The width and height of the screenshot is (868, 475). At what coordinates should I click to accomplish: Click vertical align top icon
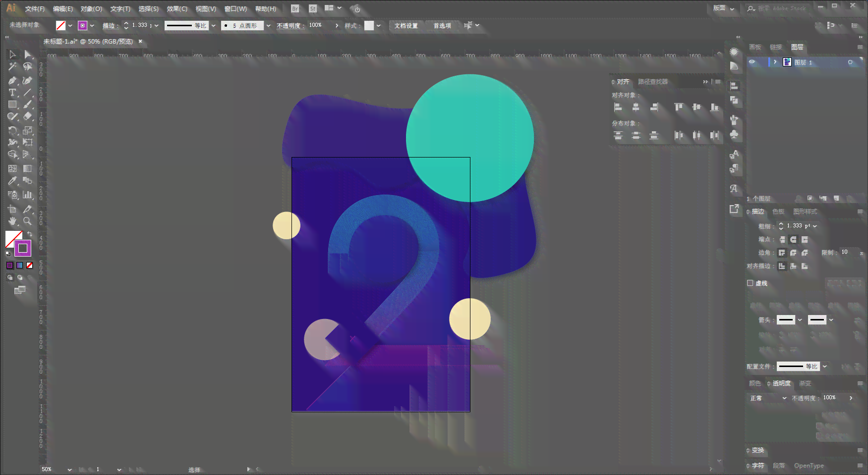[679, 107]
